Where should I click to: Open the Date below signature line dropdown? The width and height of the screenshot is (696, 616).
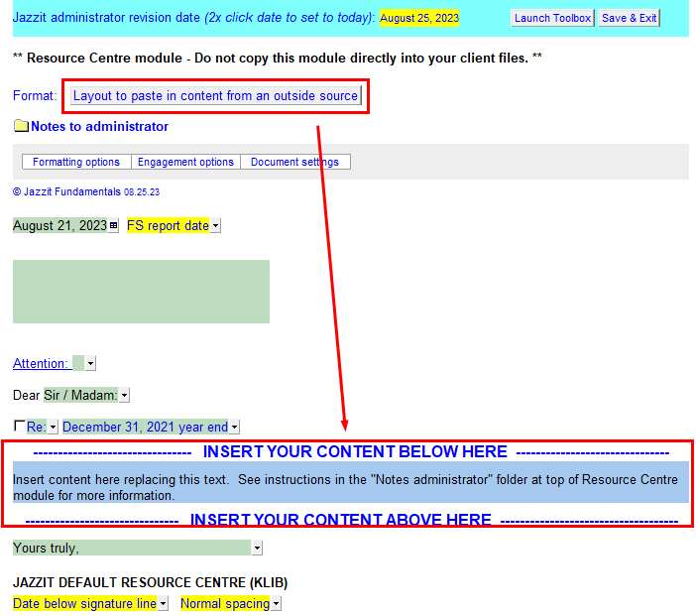pos(163,604)
